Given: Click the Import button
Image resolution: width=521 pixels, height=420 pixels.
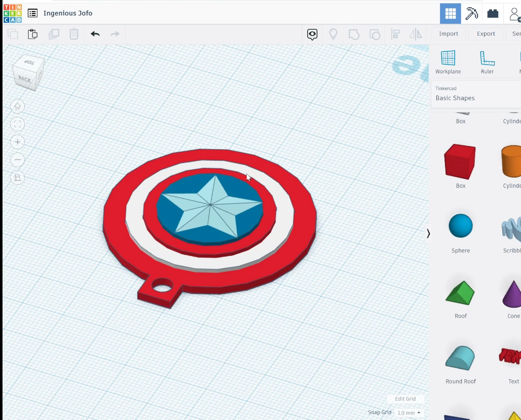Looking at the screenshot, I should [x=448, y=34].
